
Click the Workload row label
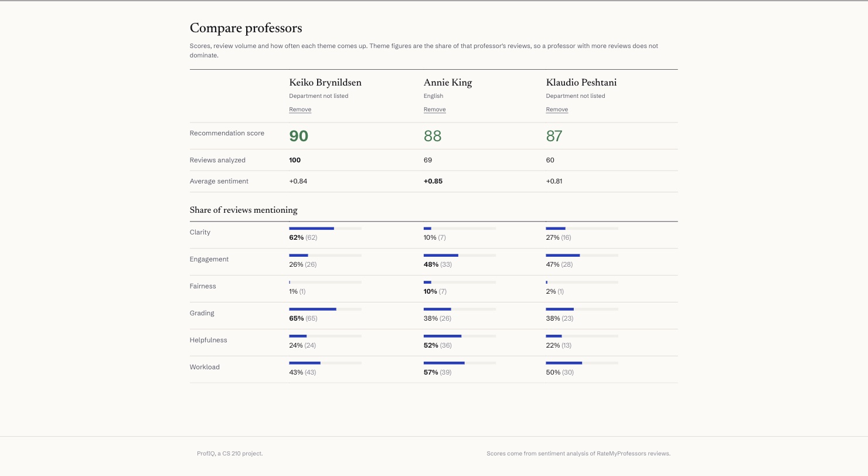[205, 367]
